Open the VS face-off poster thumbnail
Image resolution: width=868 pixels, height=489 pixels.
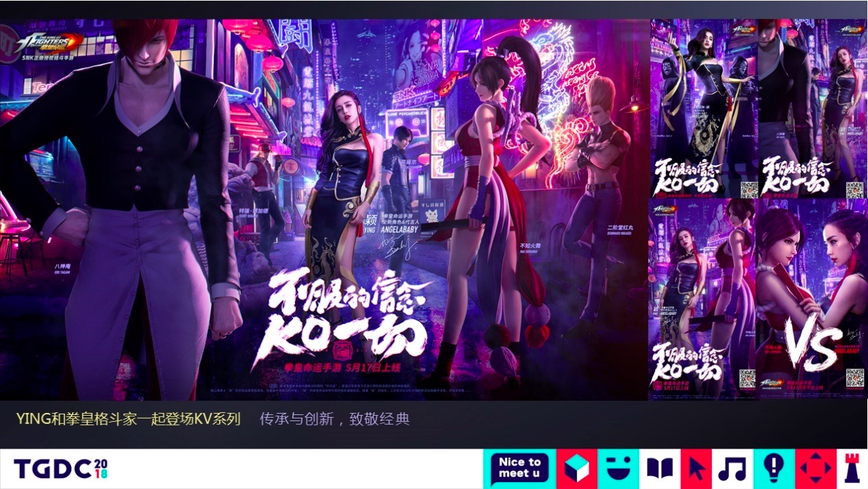point(812,299)
